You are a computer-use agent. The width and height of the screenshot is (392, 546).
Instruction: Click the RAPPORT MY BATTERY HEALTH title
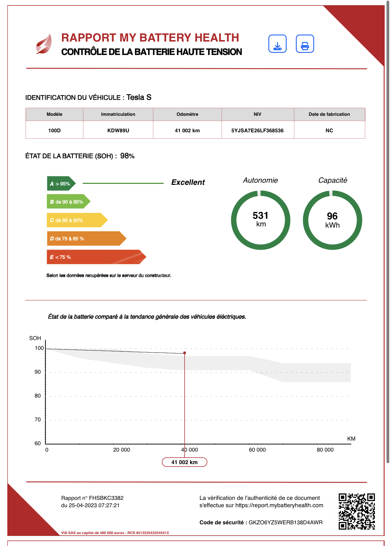tap(150, 38)
